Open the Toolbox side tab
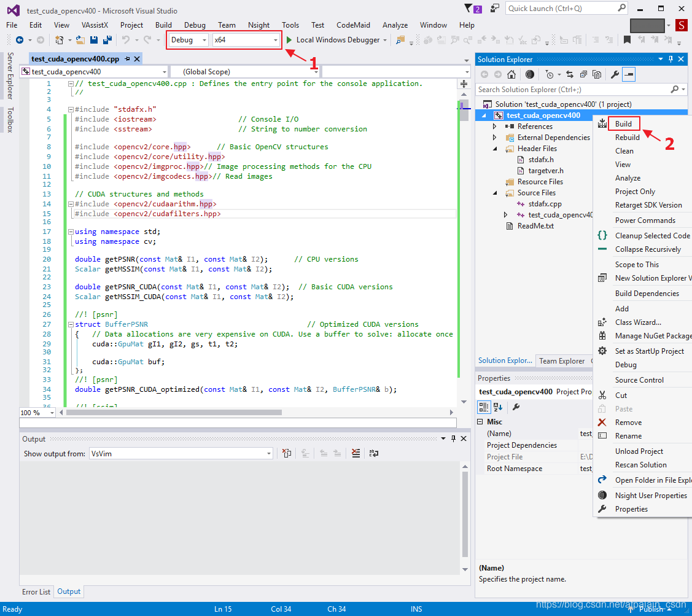The height and width of the screenshot is (616, 692). [x=10, y=120]
